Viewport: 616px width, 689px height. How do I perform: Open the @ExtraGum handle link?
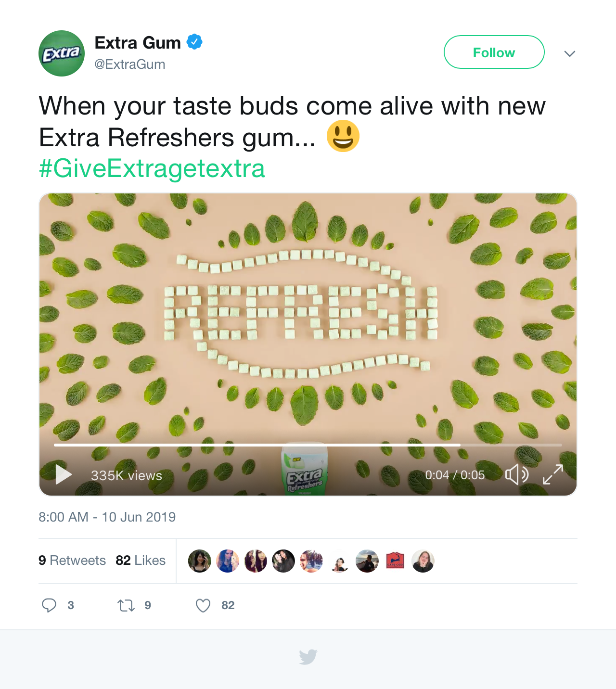click(130, 64)
